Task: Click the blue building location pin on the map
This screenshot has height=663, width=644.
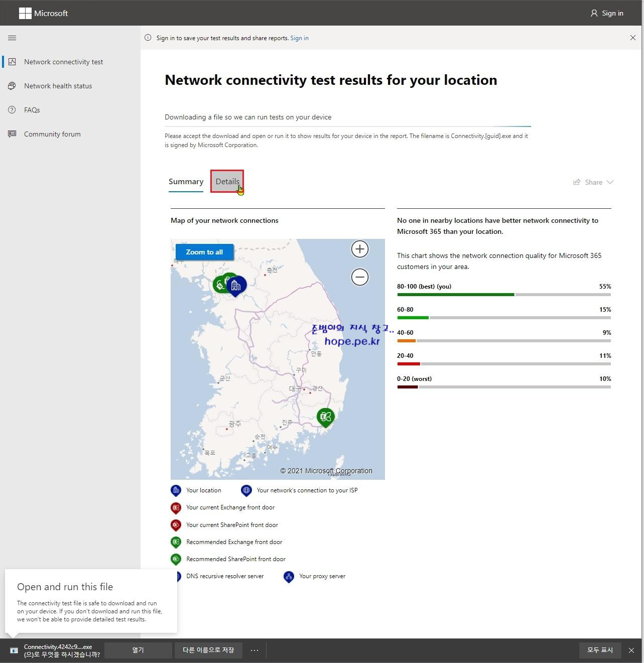Action: 236,286
